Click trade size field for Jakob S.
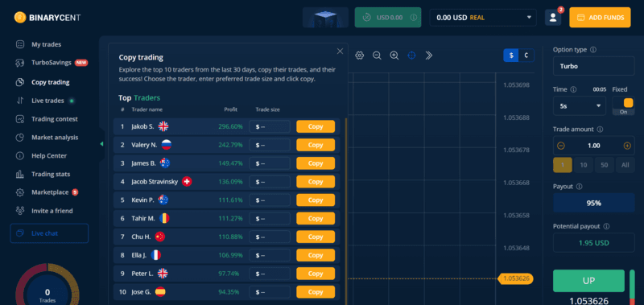Viewport: 644px width, 305px height. pos(270,126)
